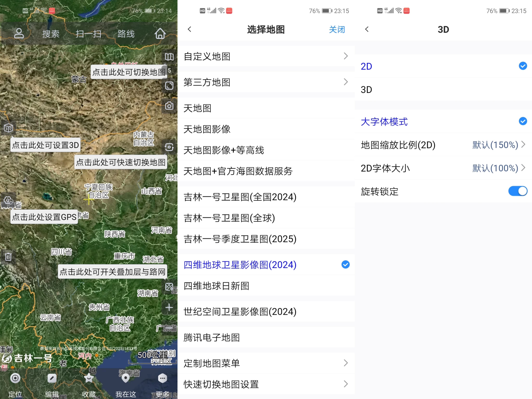This screenshot has width=532, height=399.
Task: Tap the trash delete icon on map
Action: 8,257
